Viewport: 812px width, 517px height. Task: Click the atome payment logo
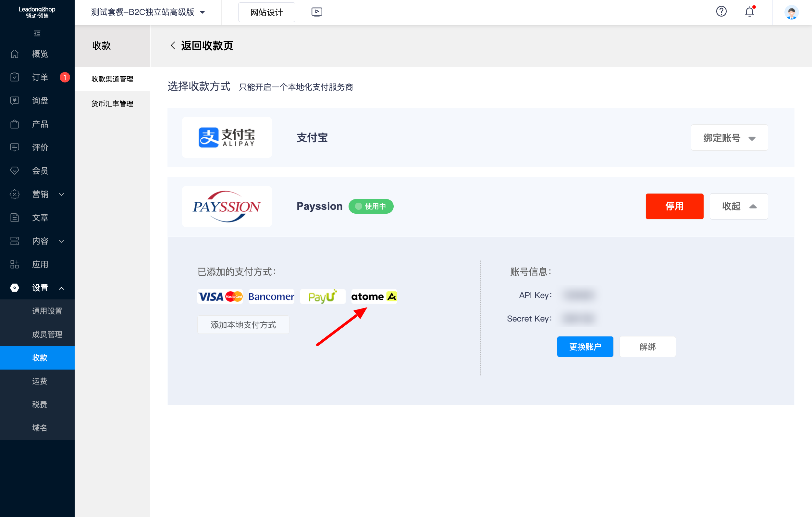pos(374,296)
